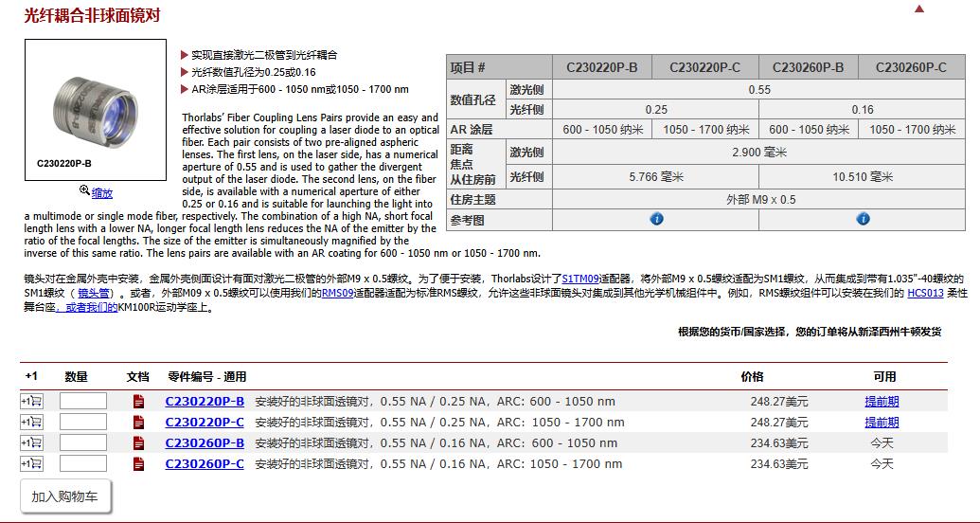Screen dimensions: 980x523
Task: Click the 加入购物车 button
Action: click(65, 496)
